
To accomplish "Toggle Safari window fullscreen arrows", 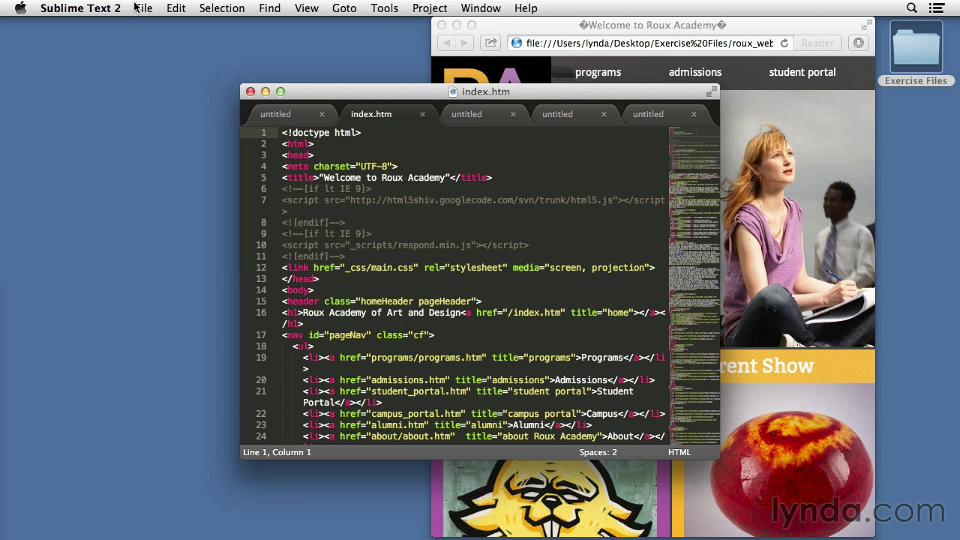I will [x=866, y=25].
